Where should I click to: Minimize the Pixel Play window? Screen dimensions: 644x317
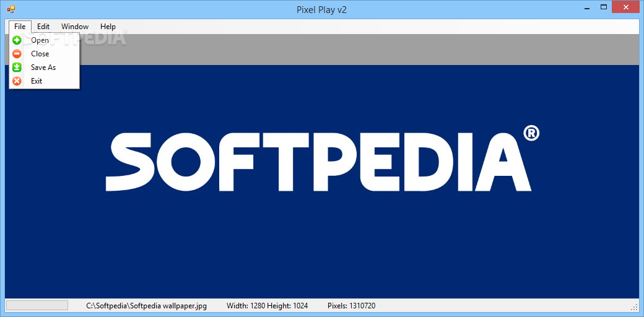point(586,7)
